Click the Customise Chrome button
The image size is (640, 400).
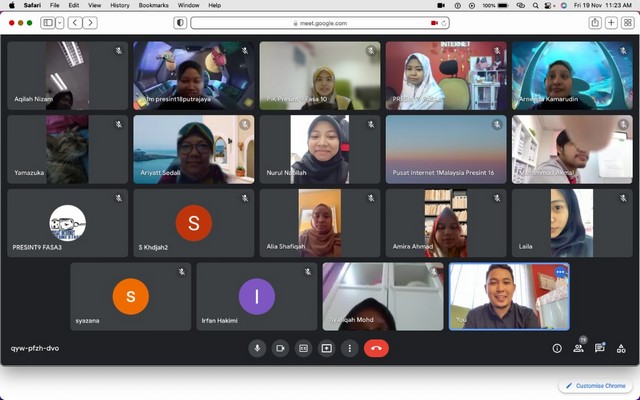pyautogui.click(x=596, y=385)
